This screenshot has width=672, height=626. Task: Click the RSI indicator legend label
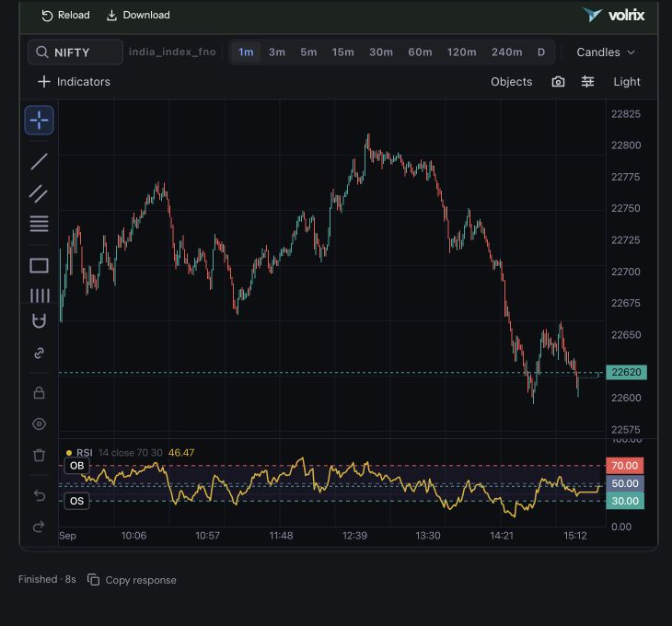coord(85,452)
